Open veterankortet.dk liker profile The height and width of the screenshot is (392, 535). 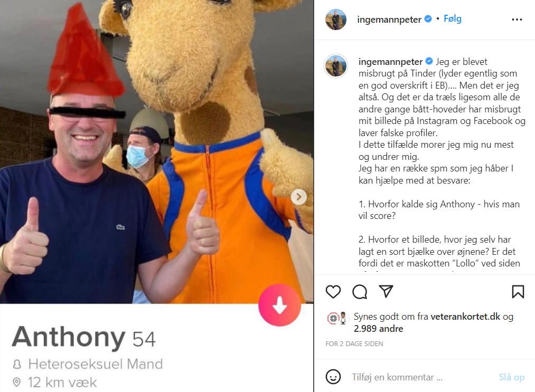465,317
